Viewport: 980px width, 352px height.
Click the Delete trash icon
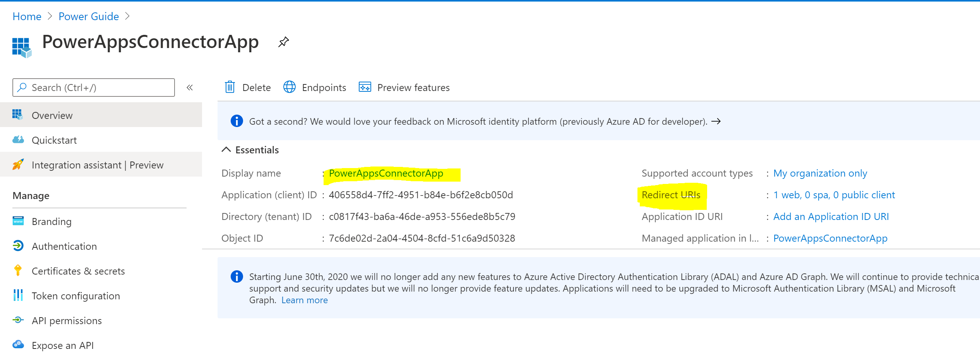click(230, 87)
